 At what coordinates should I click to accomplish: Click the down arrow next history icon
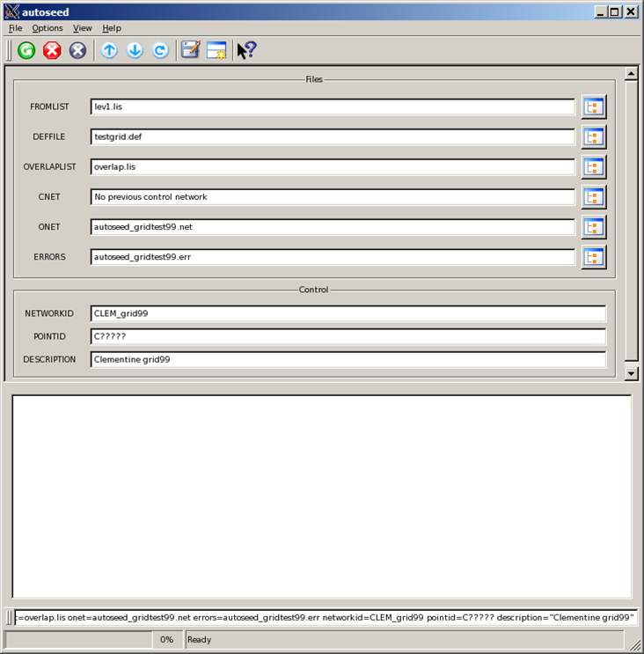tap(135, 50)
